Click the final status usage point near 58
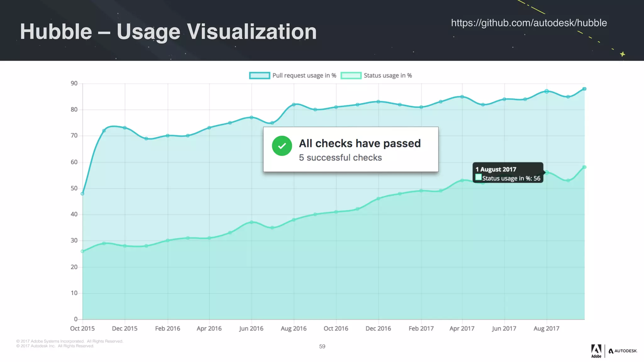This screenshot has width=644, height=362. pyautogui.click(x=584, y=167)
